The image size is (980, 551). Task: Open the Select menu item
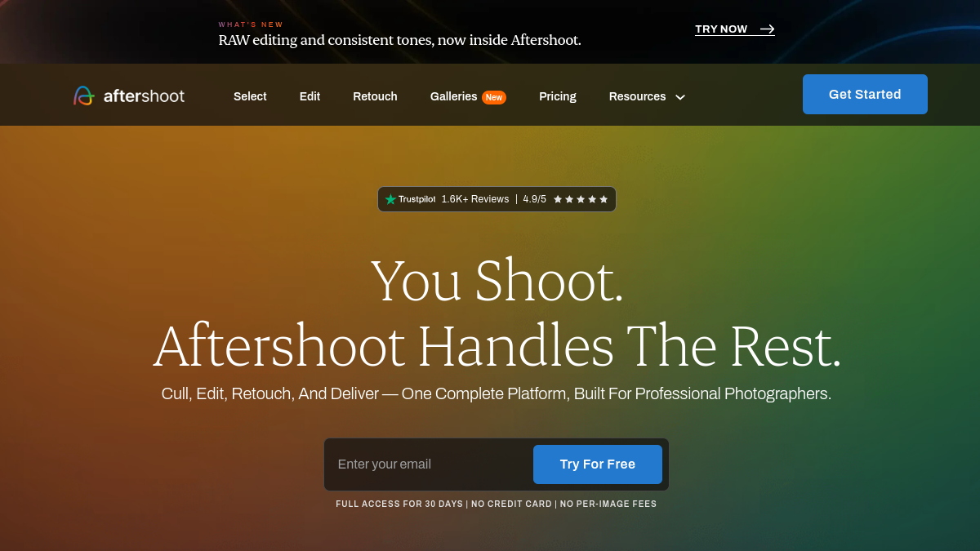250,96
